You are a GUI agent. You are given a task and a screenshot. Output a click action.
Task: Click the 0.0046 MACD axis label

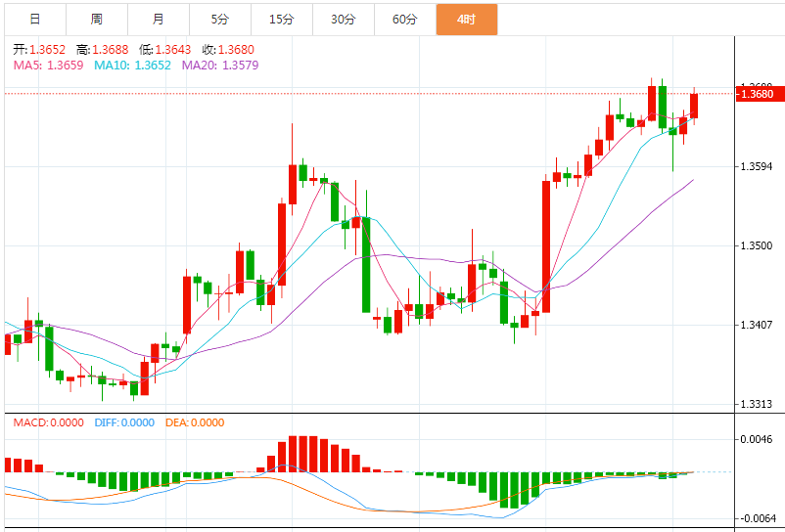[759, 439]
